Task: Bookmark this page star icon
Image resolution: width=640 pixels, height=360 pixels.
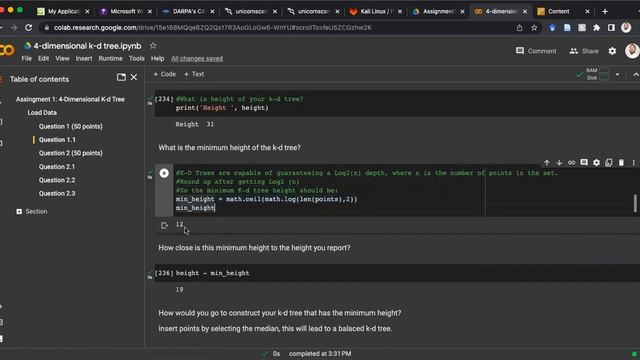Action: (x=534, y=28)
